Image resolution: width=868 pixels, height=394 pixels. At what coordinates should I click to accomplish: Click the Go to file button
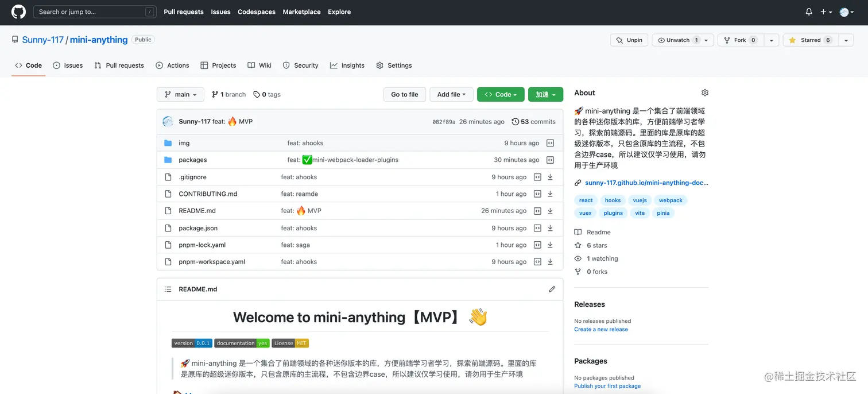(x=405, y=95)
